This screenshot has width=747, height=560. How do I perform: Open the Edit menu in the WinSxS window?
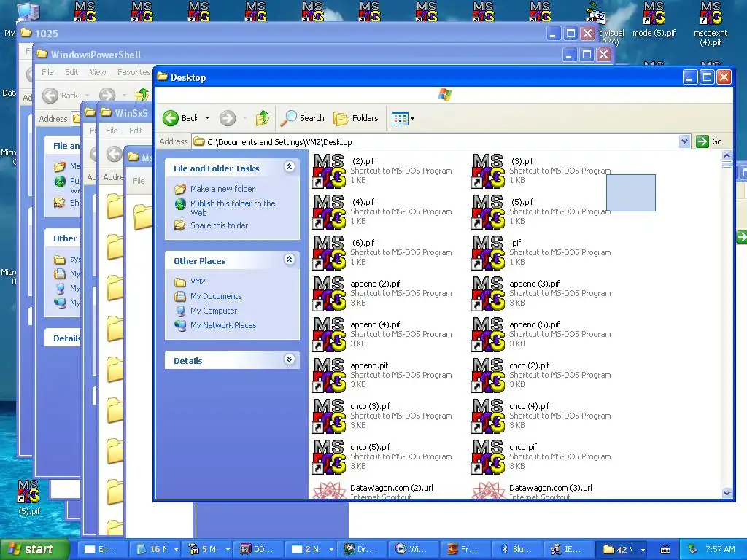coord(135,130)
